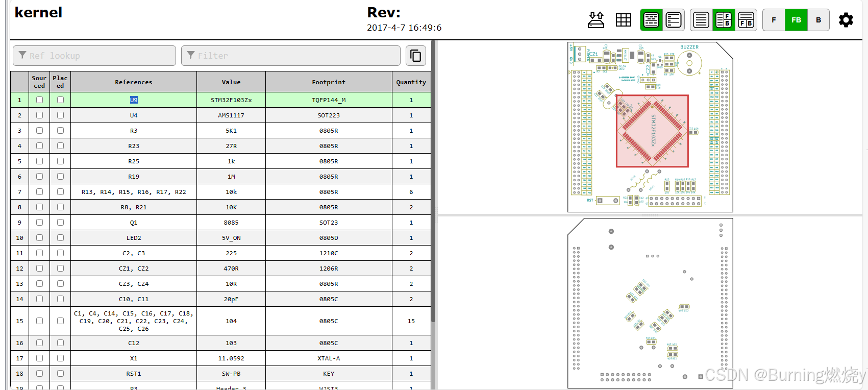The width and height of the screenshot is (868, 390).
Task: Click the Footprint column header
Action: coord(329,82)
